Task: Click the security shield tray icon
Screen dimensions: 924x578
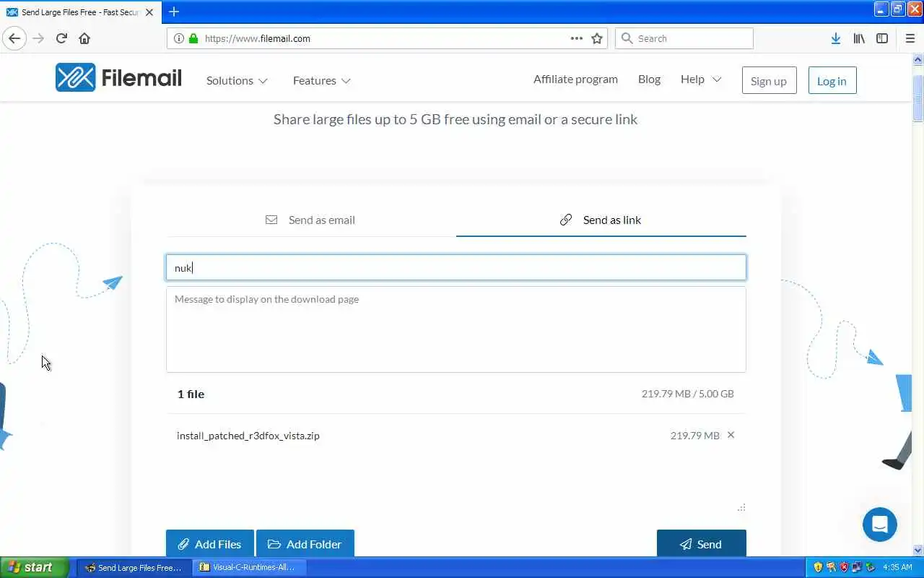Action: click(x=818, y=567)
